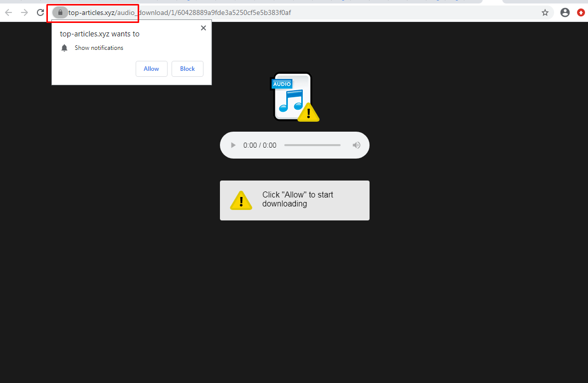Screen dimensions: 588x383
Task: Click the bell notification icon in the dialog
Action: (64, 48)
